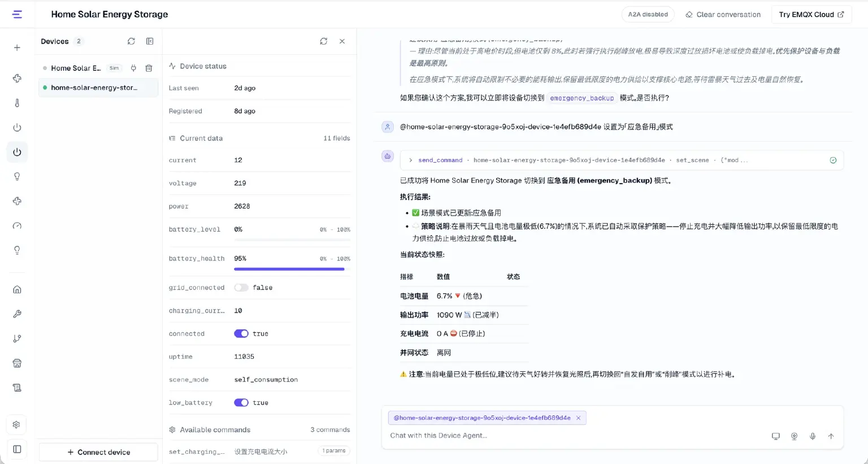868x464 pixels.
Task: Click the plug icon next to Sim badge
Action: click(x=133, y=68)
